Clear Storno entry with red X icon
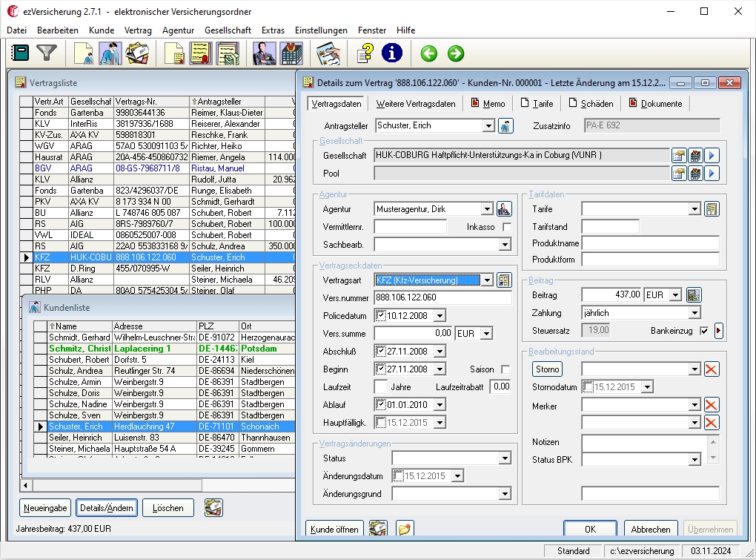756x560 pixels. 712,369
